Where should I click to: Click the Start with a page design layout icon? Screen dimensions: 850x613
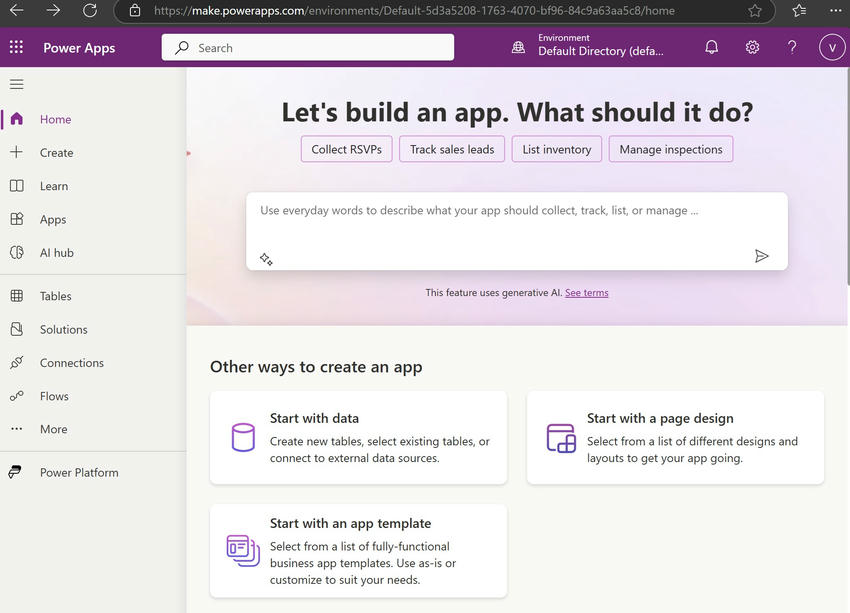[x=561, y=438]
